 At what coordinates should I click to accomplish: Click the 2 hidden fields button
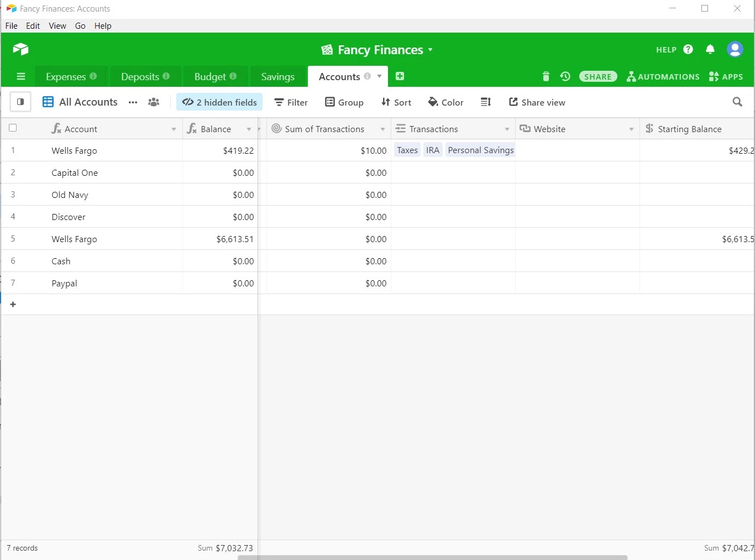pyautogui.click(x=219, y=102)
